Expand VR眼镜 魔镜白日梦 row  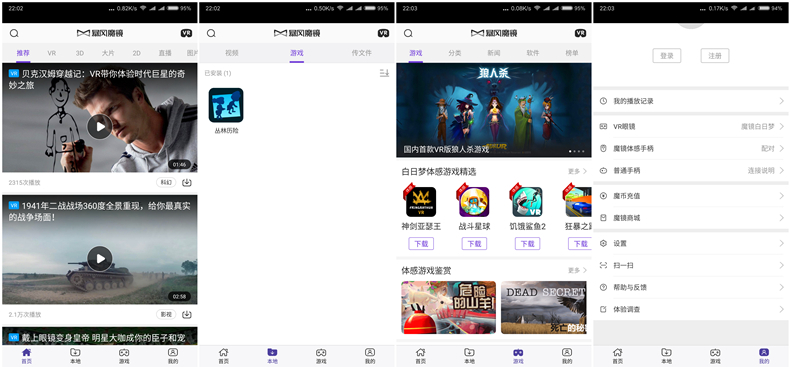(x=691, y=127)
